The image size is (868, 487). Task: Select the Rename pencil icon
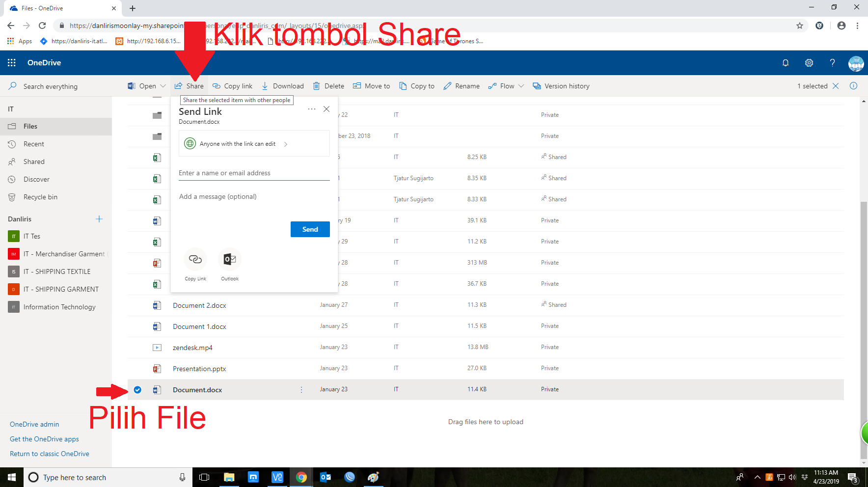coord(448,85)
